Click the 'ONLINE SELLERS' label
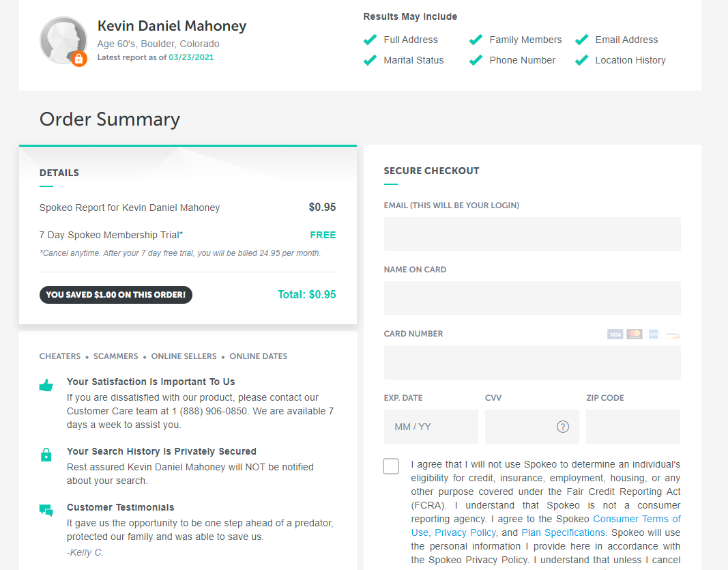This screenshot has height=570, width=728. point(184,356)
